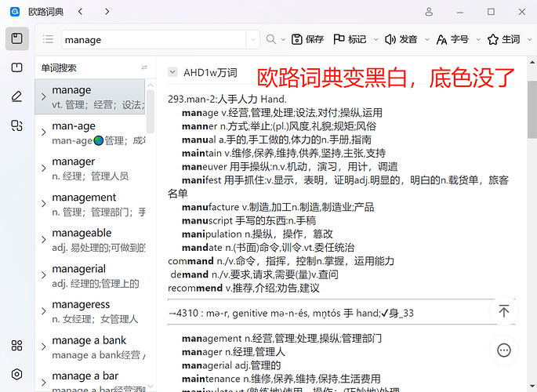Click the manuscript 手写的东西 definition line
The image size is (537, 392).
(249, 220)
